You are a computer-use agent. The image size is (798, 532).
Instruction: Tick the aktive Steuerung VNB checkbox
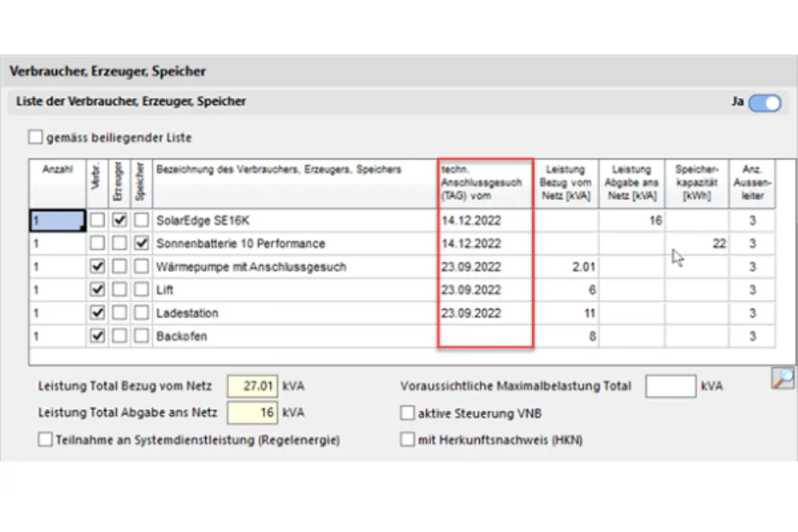pos(407,414)
